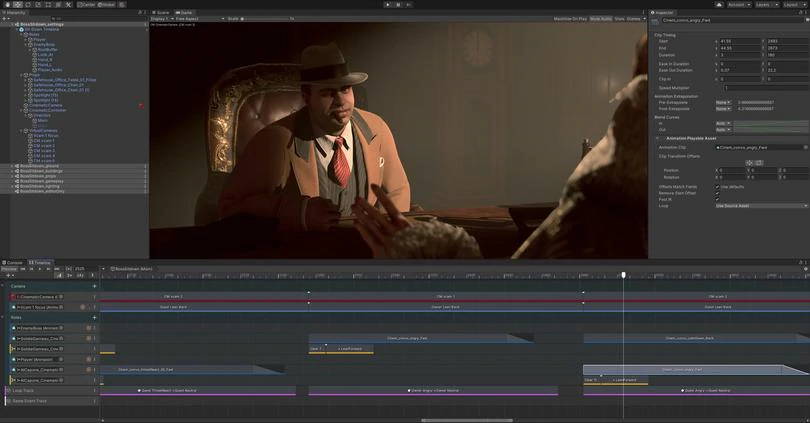Open the Layout dropdown
Viewport: 810px width, 423px height.
[794, 5]
